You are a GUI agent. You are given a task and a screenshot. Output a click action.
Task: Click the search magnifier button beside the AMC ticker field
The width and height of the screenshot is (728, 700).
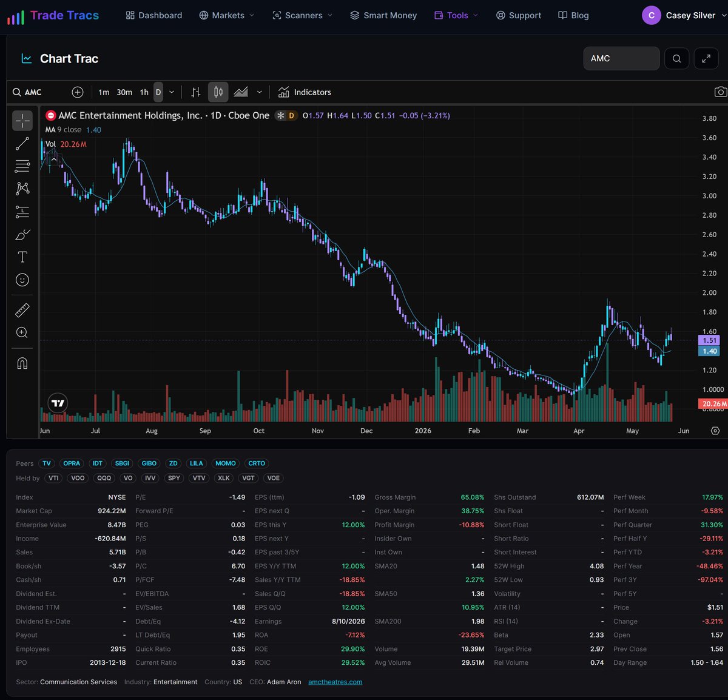point(676,59)
